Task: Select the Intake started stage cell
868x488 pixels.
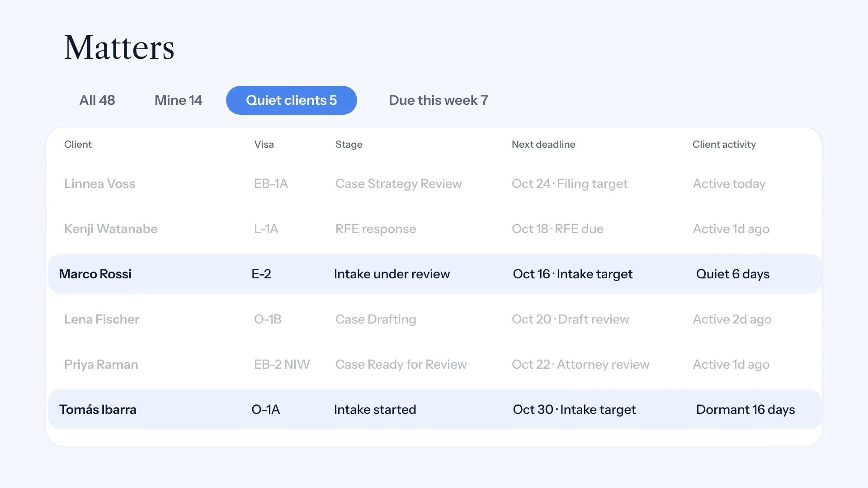Action: 375,410
